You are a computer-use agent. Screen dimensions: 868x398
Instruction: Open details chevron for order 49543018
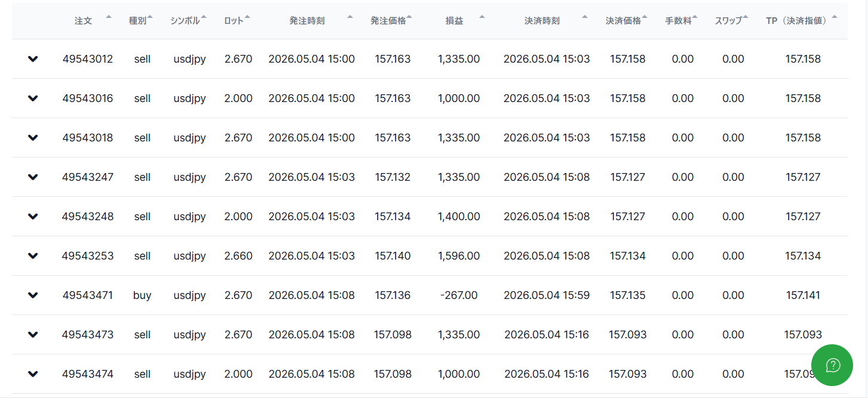[33, 138]
